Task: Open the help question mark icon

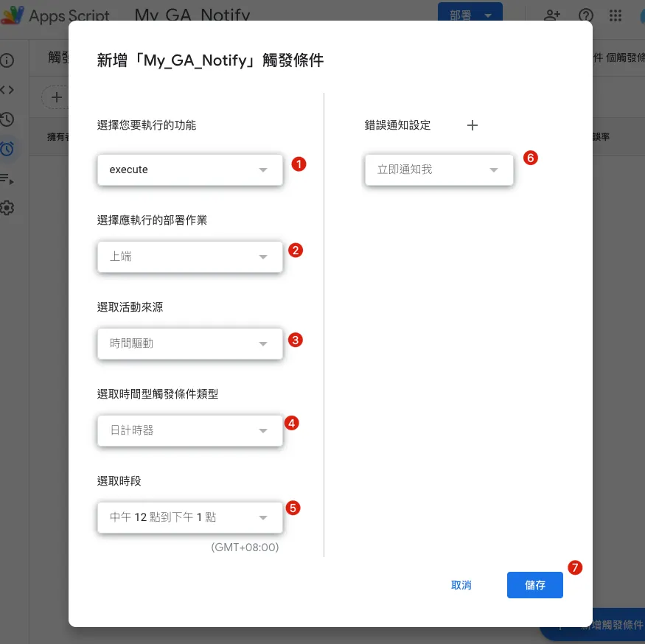Action: click(x=586, y=15)
